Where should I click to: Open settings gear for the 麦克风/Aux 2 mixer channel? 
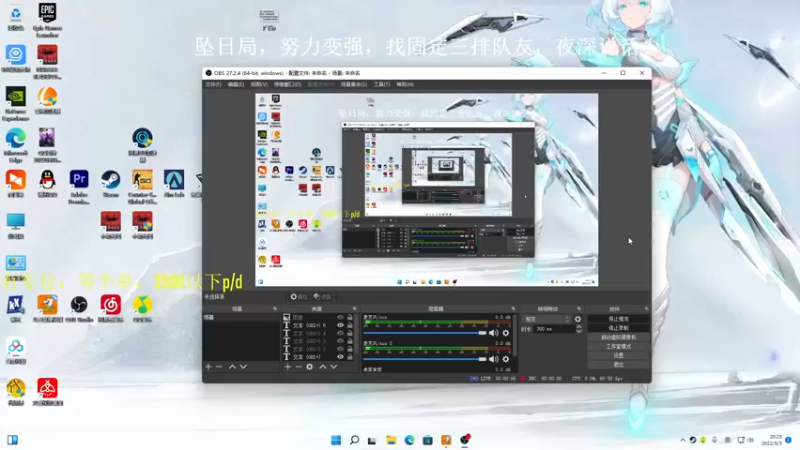click(506, 359)
